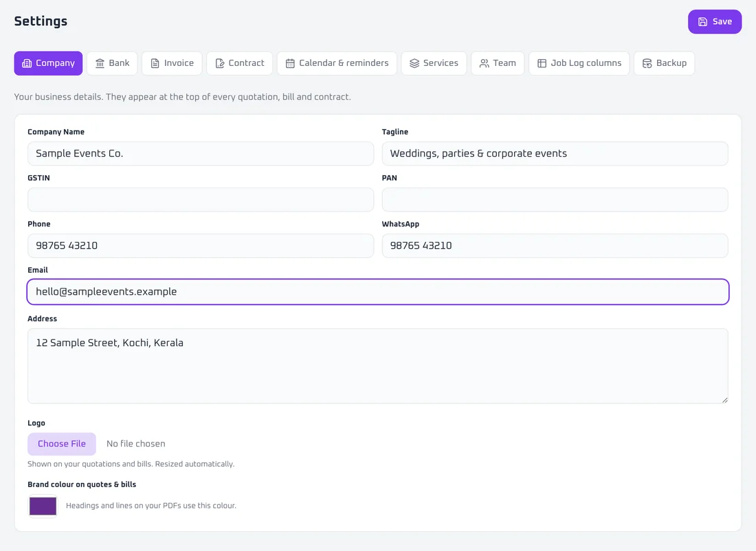This screenshot has height=551, width=756.
Task: Switch to Job Log columns tab
Action: pos(579,63)
